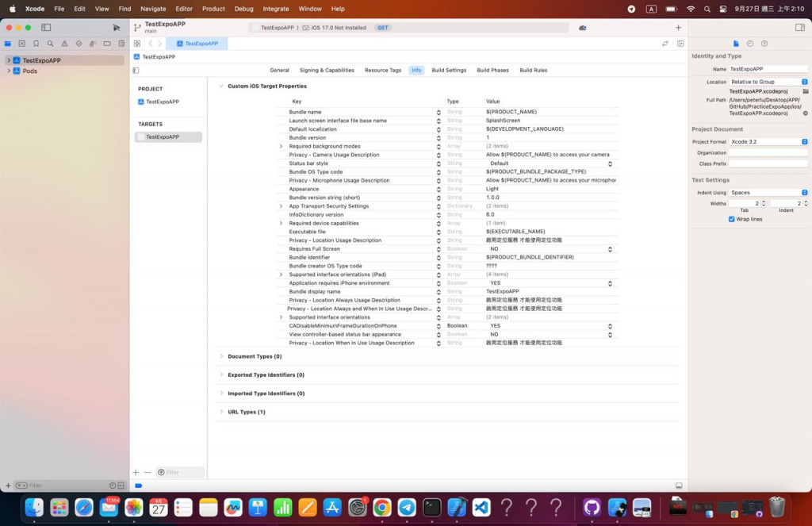The width and height of the screenshot is (812, 526).
Task: Expand the TestExpoAPP project in navigator
Action: tap(8, 60)
